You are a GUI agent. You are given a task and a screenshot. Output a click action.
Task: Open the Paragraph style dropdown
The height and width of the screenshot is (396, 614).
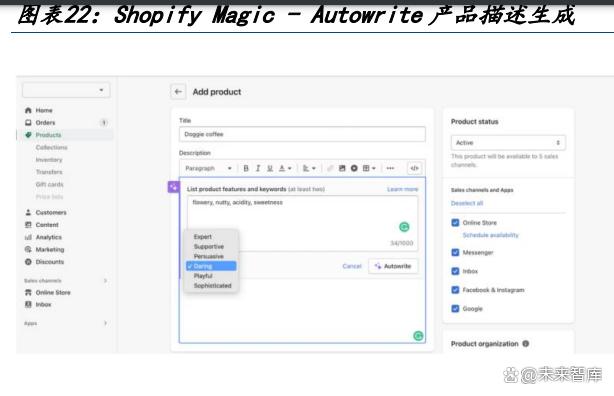pos(208,168)
